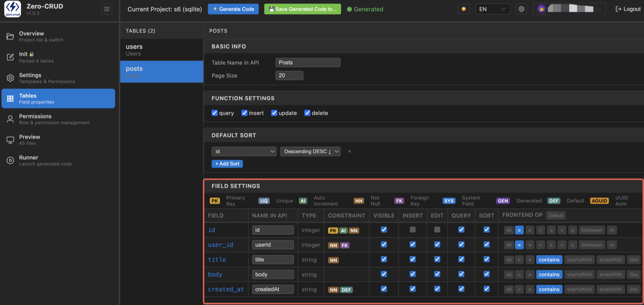This screenshot has width=644, height=305.
Task: Open the settings gear in top bar
Action: [x=522, y=9]
